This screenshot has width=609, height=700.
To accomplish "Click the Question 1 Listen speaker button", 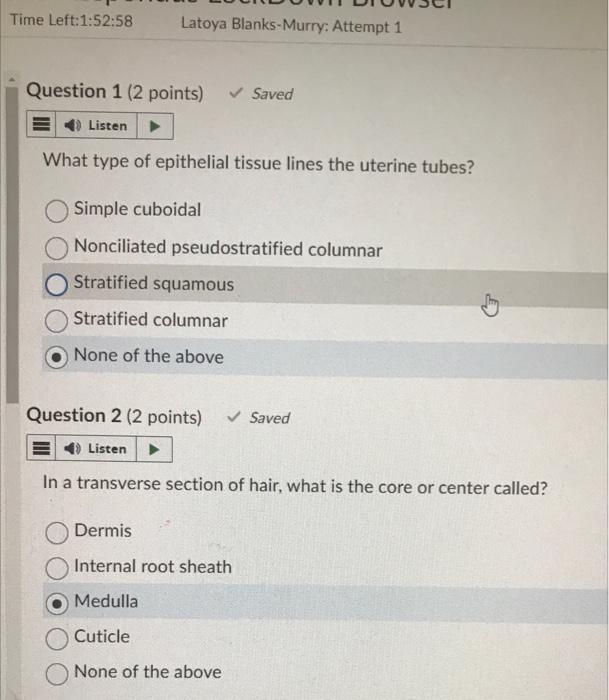I will [x=96, y=125].
